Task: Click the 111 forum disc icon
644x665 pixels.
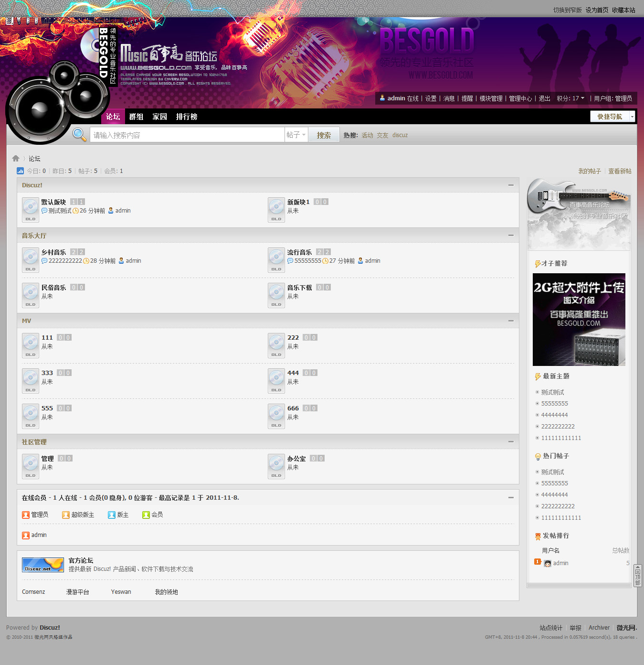Action: 31,345
